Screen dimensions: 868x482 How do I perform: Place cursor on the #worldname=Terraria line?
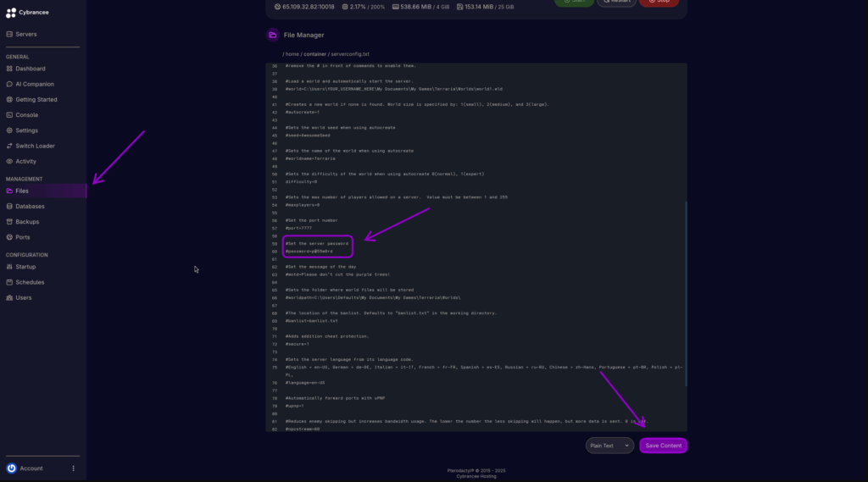coord(310,158)
